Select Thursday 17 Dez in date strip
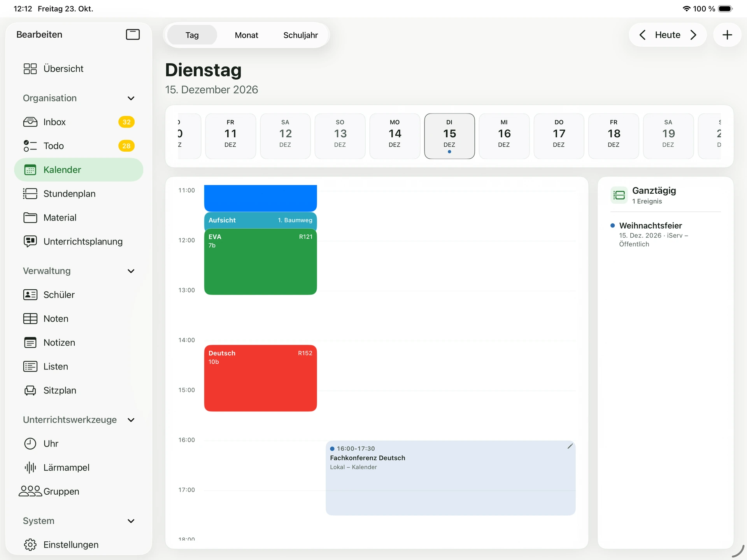This screenshot has height=560, width=747. click(x=559, y=136)
